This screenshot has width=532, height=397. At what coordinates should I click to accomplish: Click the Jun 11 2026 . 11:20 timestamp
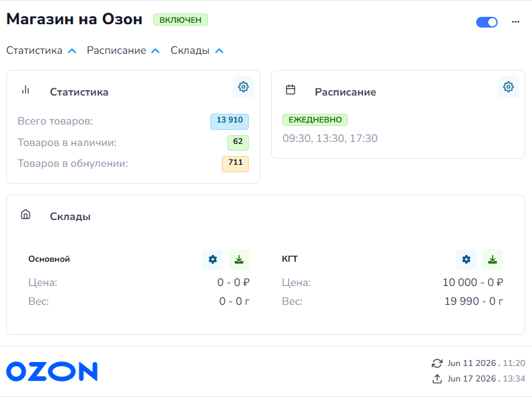486,363
